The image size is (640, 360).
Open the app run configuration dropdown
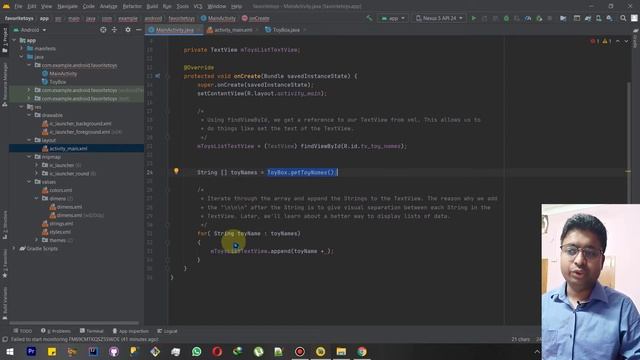click(393, 18)
